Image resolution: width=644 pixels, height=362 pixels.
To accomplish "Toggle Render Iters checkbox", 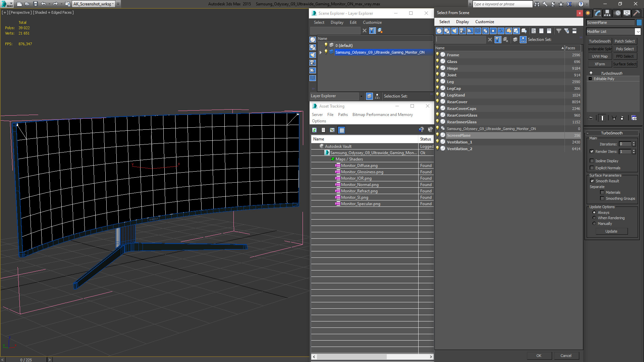I will 592,152.
